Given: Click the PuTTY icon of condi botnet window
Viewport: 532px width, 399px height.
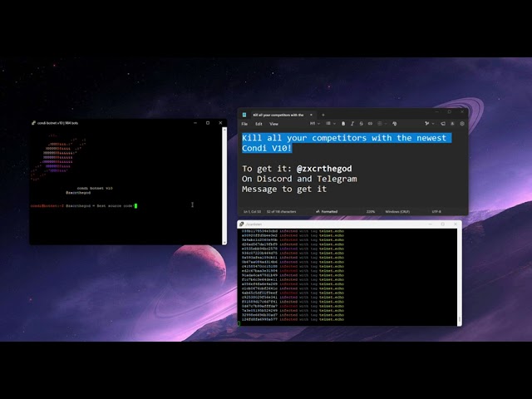Looking at the screenshot, I should [33, 123].
